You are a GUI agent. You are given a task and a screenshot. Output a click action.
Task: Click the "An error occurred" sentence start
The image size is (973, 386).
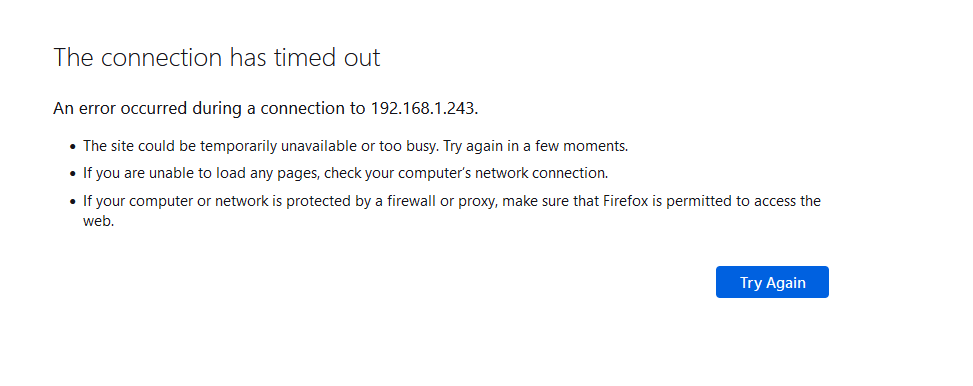[x=120, y=108]
